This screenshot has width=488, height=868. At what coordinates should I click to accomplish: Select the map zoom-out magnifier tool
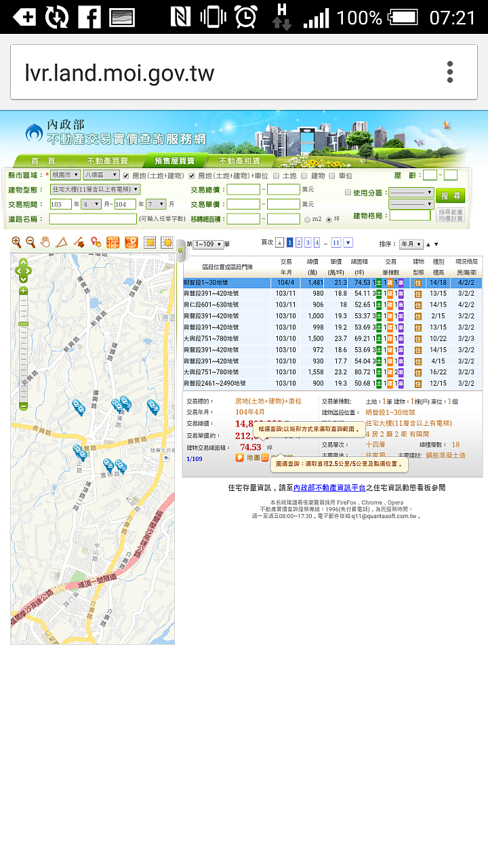point(30,242)
